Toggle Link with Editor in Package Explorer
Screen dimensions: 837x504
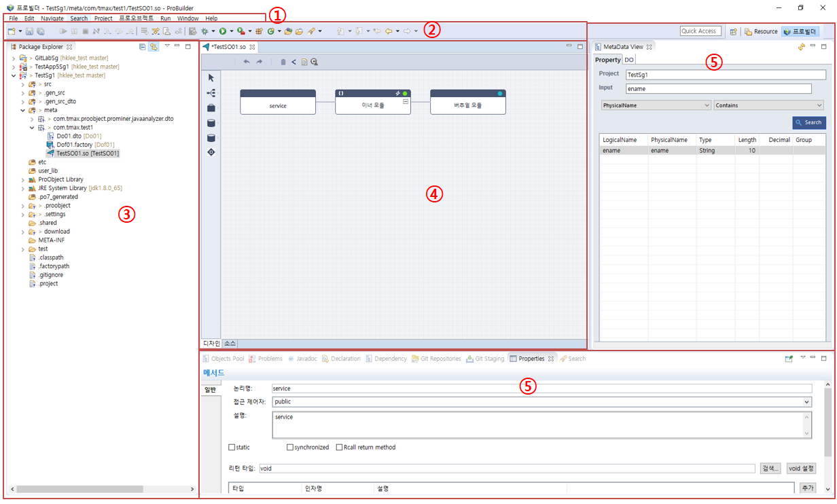pos(154,47)
